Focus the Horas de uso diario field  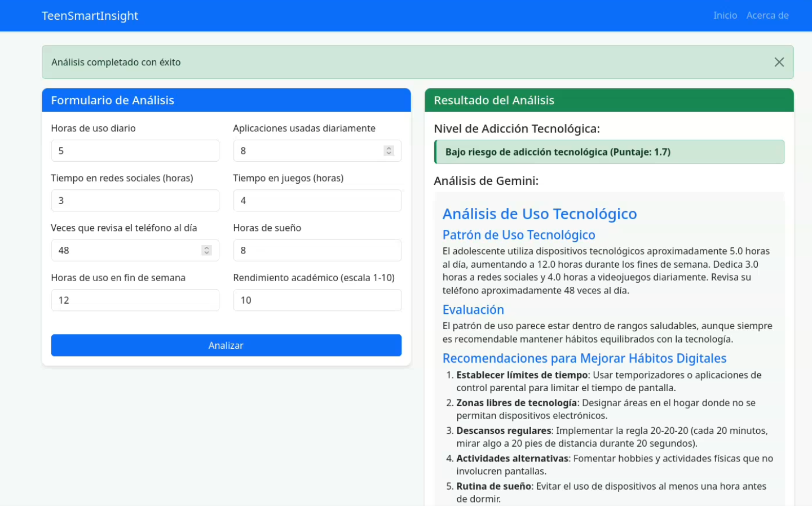coord(135,151)
